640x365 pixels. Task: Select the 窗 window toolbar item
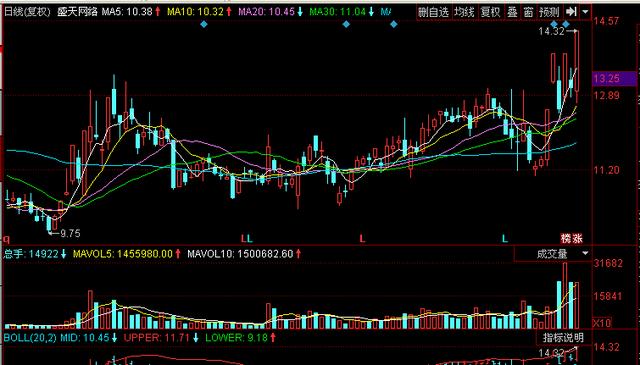pyautogui.click(x=528, y=12)
